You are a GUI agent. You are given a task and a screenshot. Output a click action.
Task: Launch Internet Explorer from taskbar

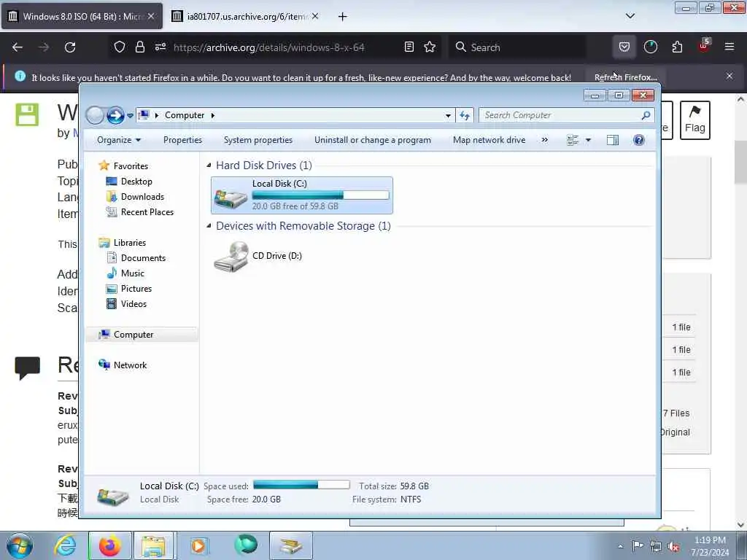65,545
